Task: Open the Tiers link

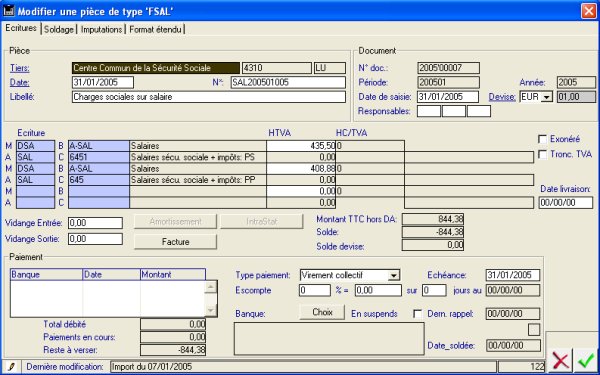Action: (x=20, y=68)
